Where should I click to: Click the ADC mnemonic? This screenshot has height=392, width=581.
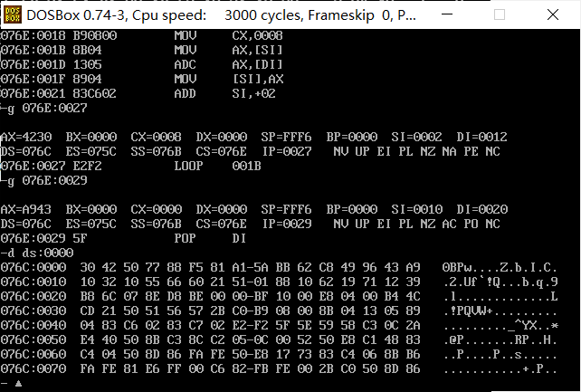(x=185, y=64)
